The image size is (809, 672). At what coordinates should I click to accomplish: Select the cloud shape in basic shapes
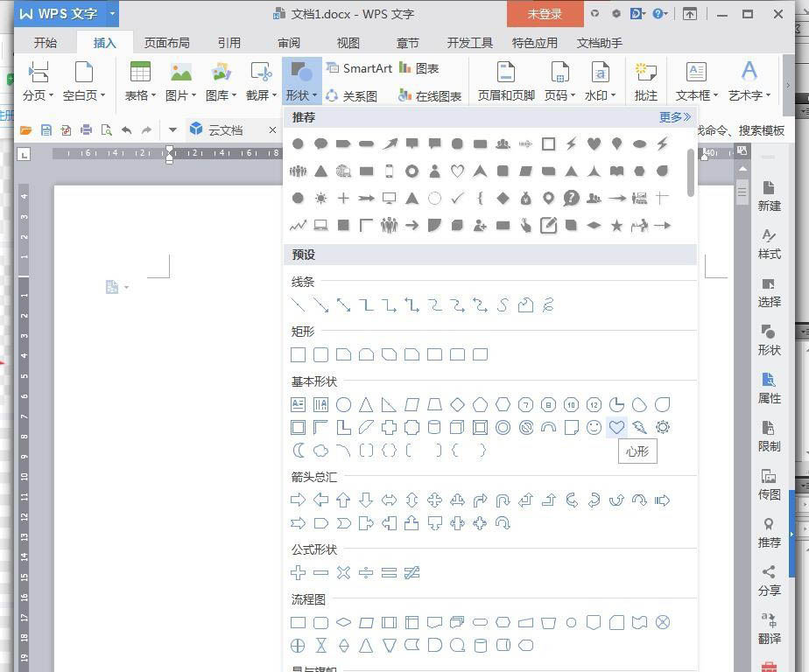tap(321, 451)
